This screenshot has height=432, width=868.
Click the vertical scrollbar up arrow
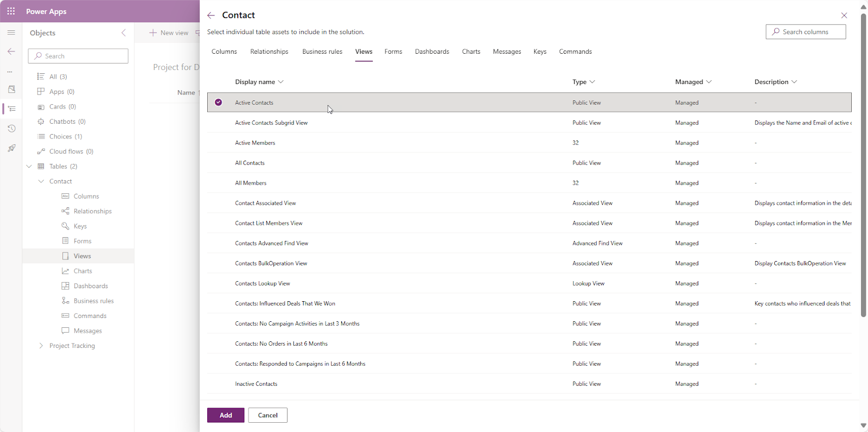click(x=864, y=7)
